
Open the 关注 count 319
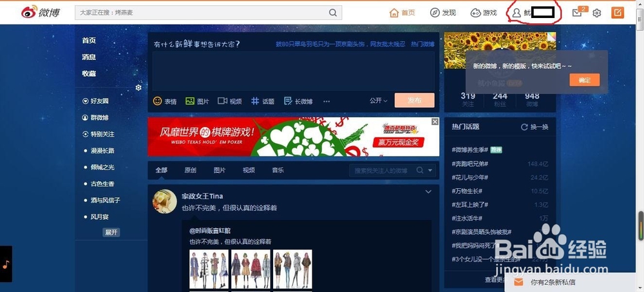click(468, 99)
